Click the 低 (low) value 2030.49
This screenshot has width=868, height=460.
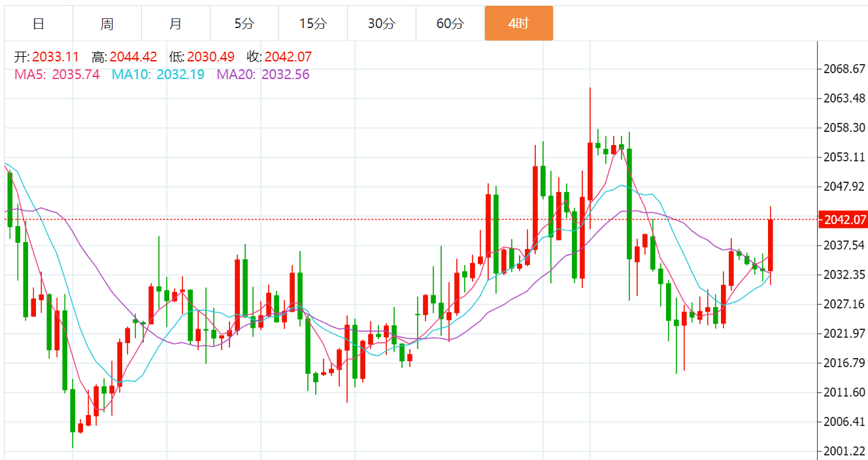pos(210,57)
